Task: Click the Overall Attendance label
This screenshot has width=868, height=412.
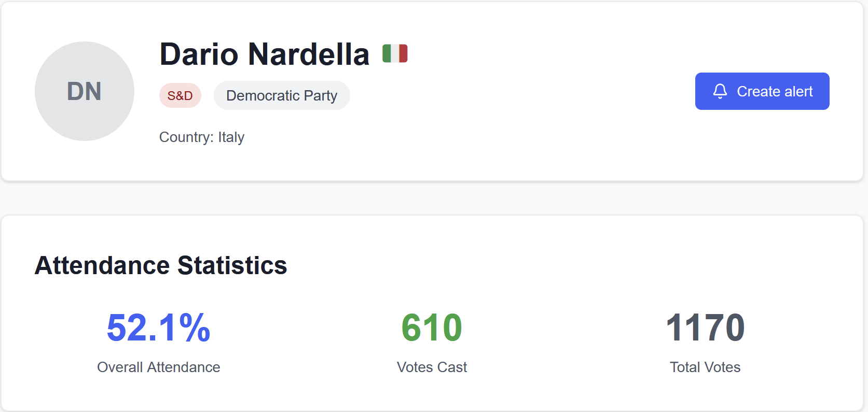Action: tap(158, 367)
